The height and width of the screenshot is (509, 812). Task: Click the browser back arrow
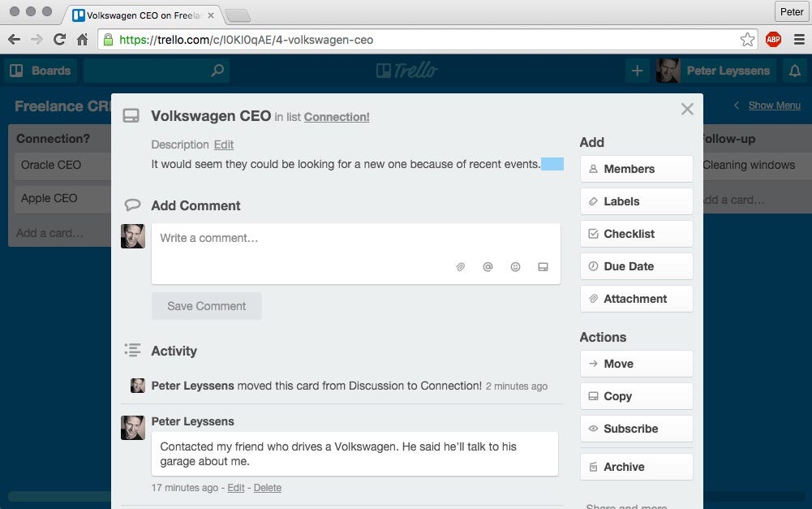tap(14, 40)
